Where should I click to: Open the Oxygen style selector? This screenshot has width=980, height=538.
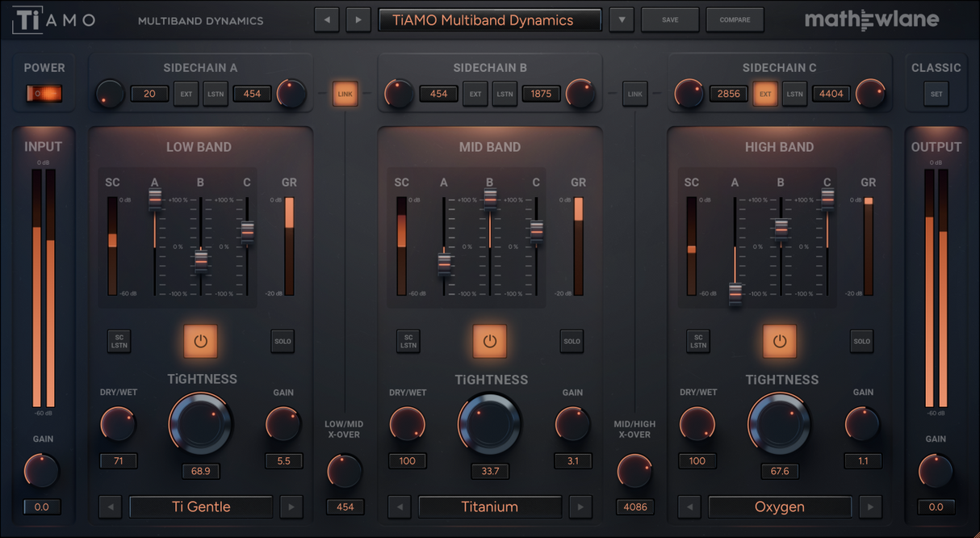coord(780,507)
